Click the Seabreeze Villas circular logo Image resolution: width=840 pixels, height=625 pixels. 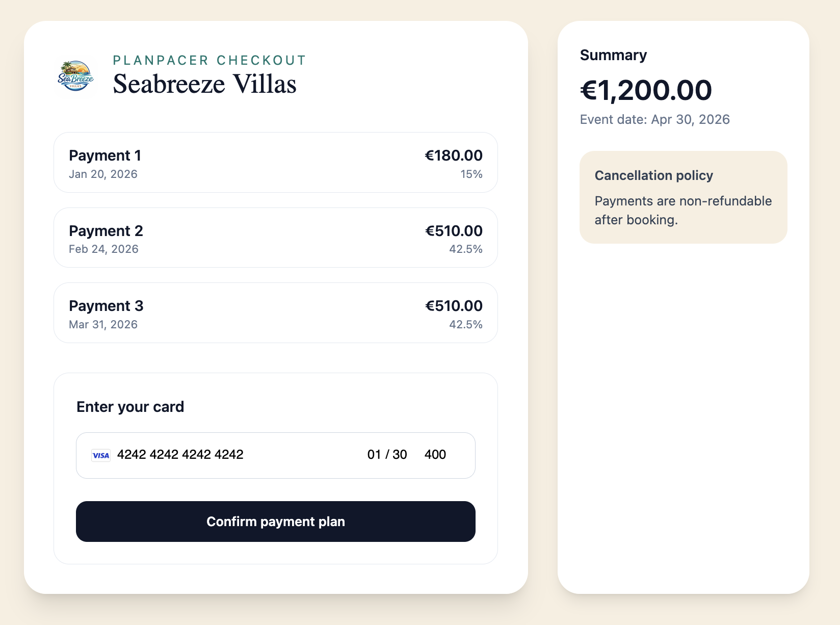(75, 75)
